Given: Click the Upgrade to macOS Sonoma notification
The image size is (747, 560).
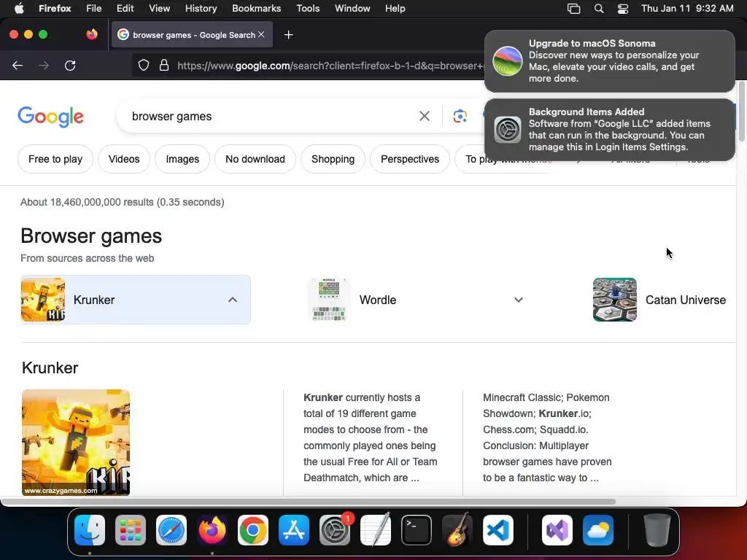Looking at the screenshot, I should 609,61.
